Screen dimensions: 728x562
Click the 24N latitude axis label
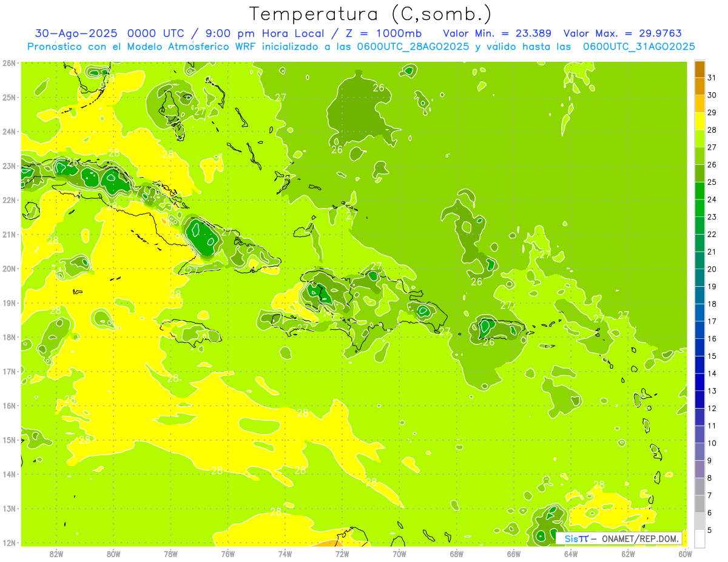[x=8, y=132]
